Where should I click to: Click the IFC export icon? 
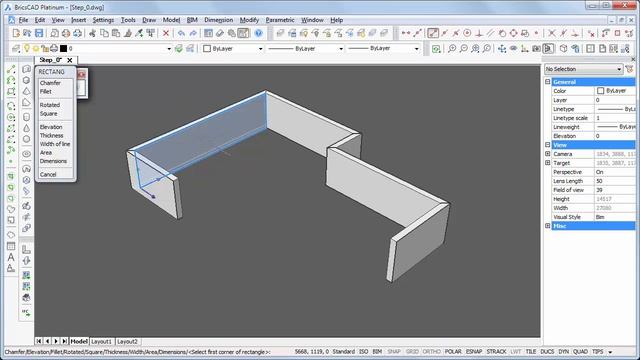(27, 313)
